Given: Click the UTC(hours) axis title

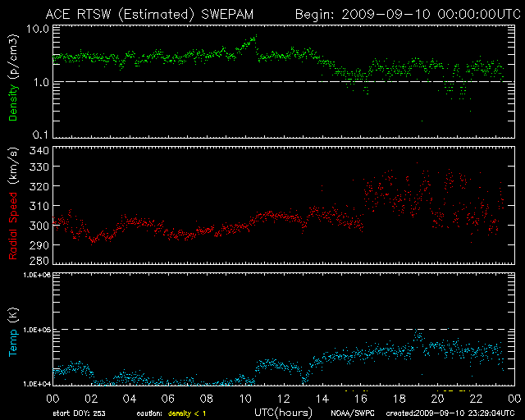Looking at the screenshot, I should click(x=283, y=413).
